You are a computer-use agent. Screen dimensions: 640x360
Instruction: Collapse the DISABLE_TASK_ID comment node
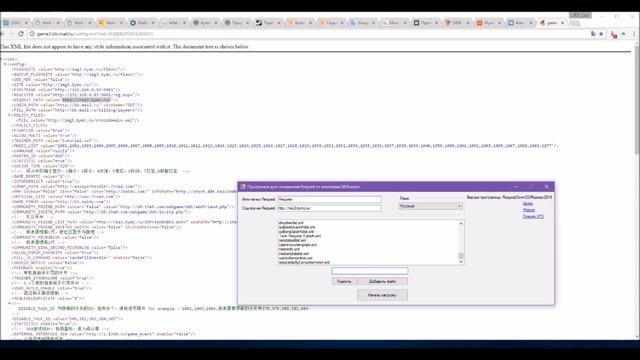(x=10, y=303)
